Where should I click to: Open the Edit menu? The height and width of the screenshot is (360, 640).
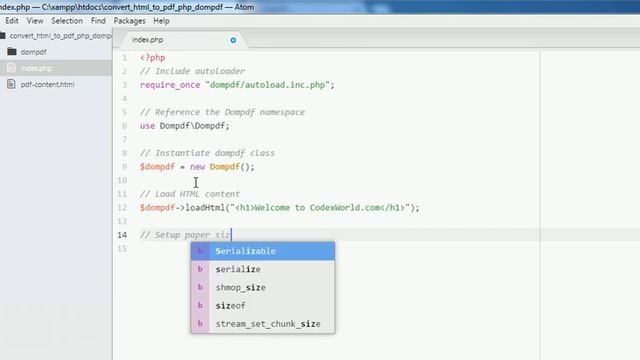12,21
